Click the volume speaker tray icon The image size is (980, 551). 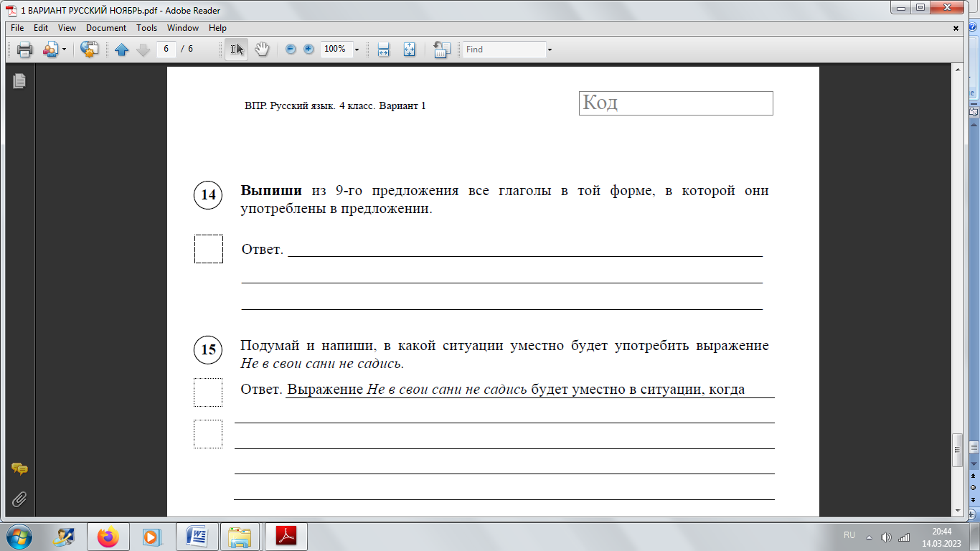[886, 537]
